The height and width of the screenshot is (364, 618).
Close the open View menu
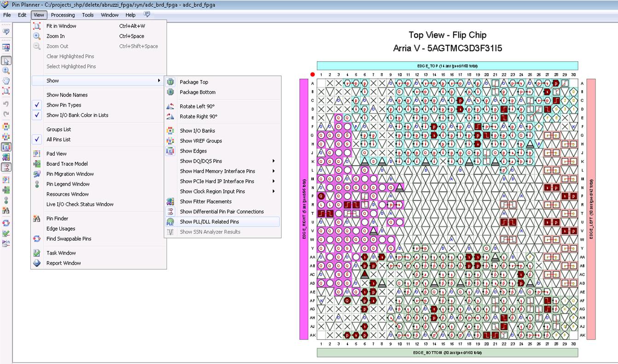point(39,15)
